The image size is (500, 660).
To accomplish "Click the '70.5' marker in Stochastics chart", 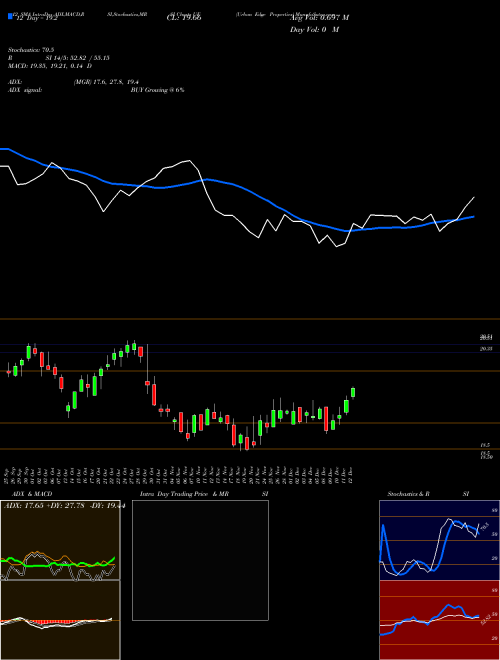I will pos(484,526).
